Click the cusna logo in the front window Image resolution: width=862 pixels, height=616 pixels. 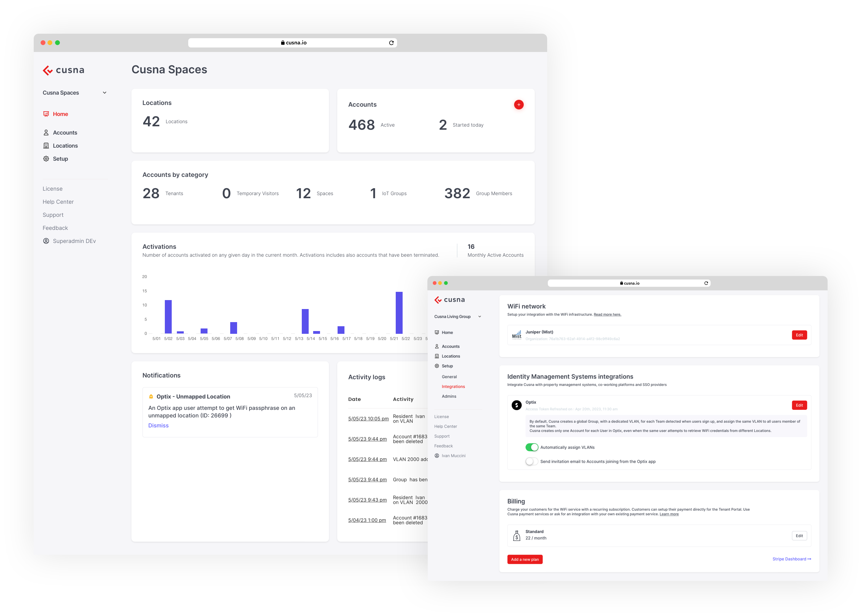449,300
